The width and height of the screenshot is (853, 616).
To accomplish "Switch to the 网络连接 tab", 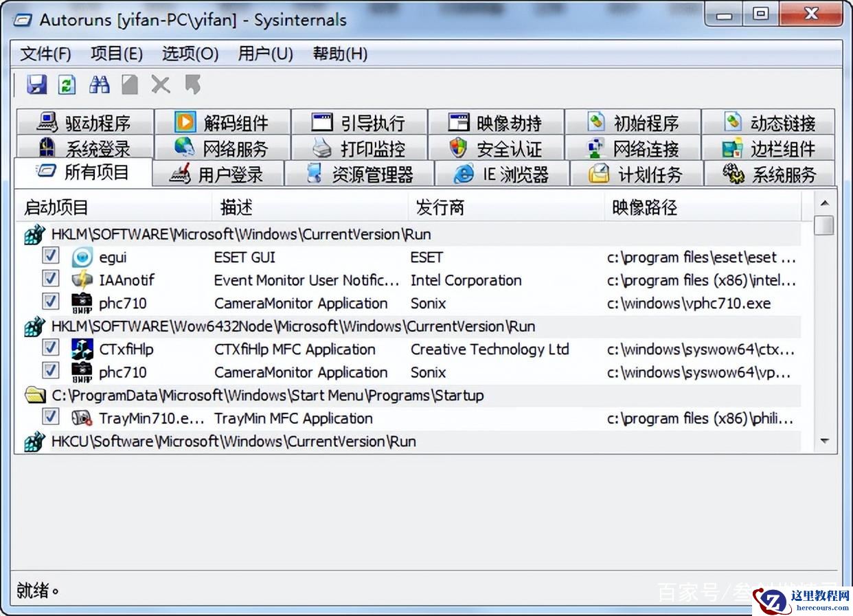I will tap(633, 148).
